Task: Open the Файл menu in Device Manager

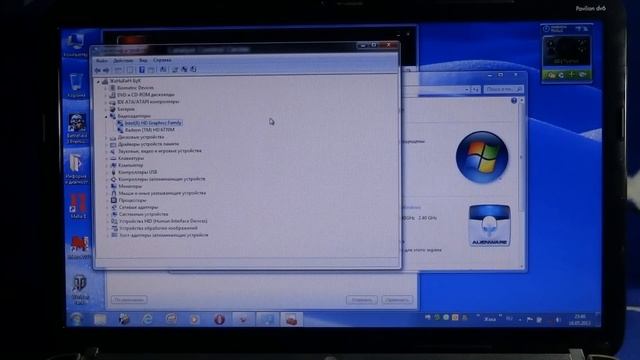Action: coord(102,60)
